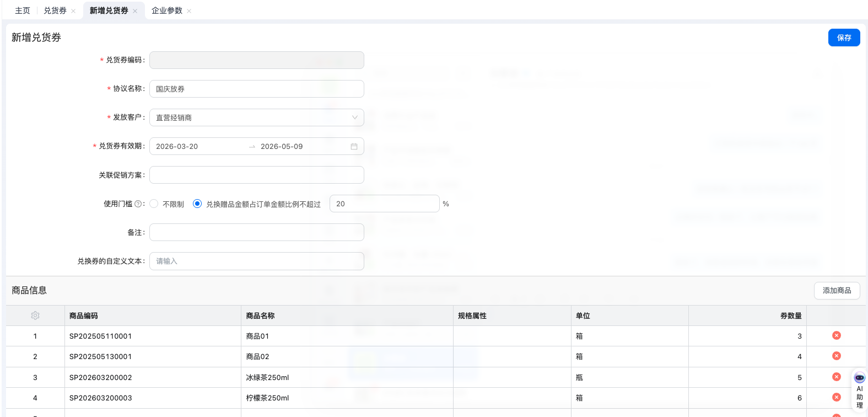Click the disabled 兑货券编码 field
The width and height of the screenshot is (868, 417).
pyautogui.click(x=257, y=60)
